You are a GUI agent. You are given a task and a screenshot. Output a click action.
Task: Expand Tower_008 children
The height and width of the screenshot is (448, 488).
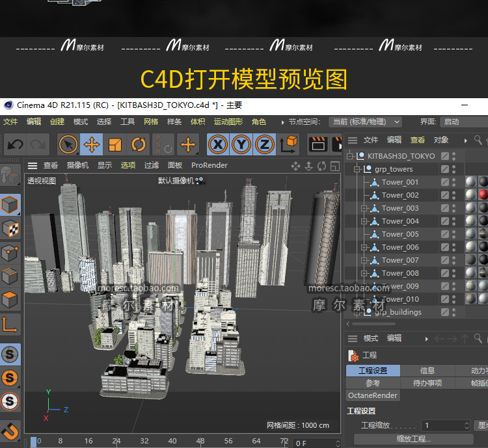364,274
